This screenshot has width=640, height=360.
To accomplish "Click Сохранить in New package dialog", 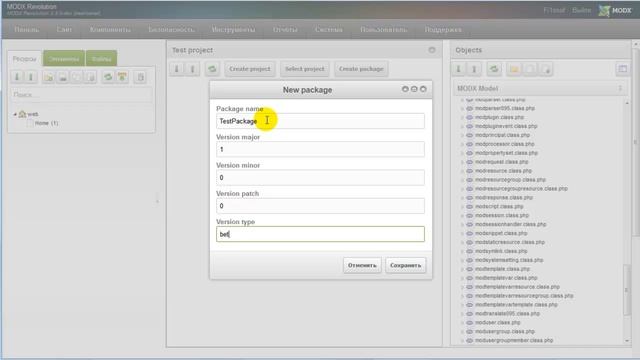I will coord(405,265).
